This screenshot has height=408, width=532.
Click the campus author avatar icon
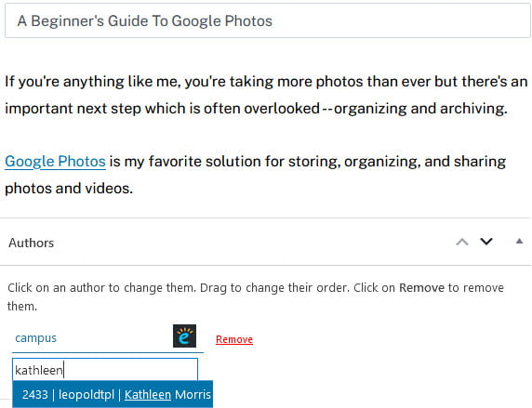coord(184,336)
